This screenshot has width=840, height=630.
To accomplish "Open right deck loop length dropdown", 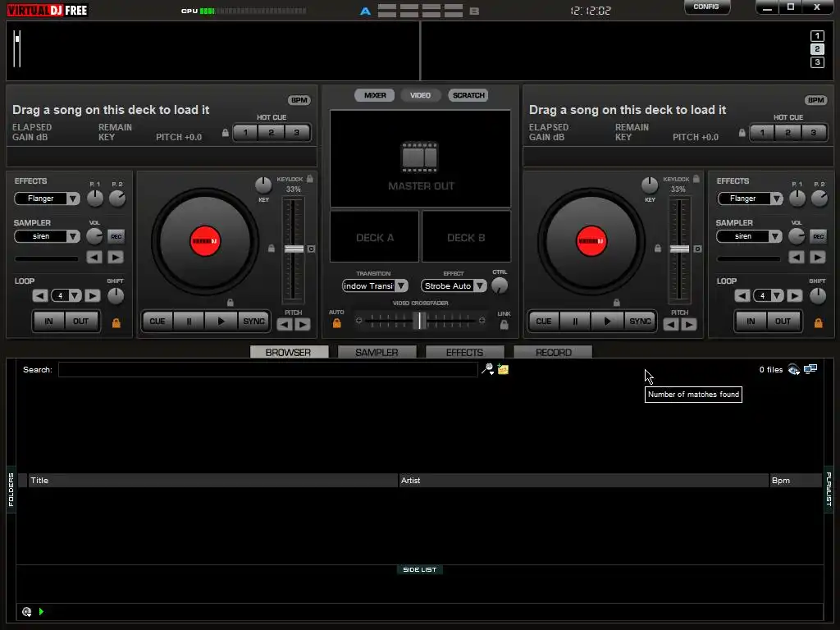I will coord(778,295).
